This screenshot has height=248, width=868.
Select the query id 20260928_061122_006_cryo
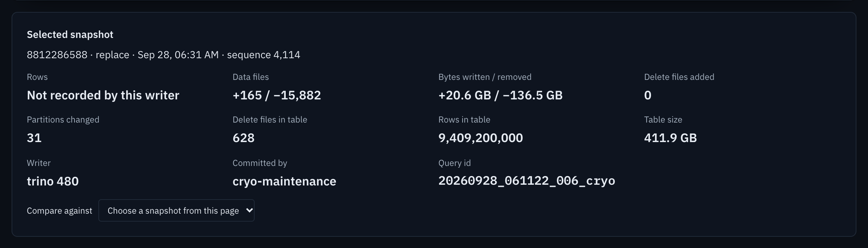pyautogui.click(x=527, y=181)
